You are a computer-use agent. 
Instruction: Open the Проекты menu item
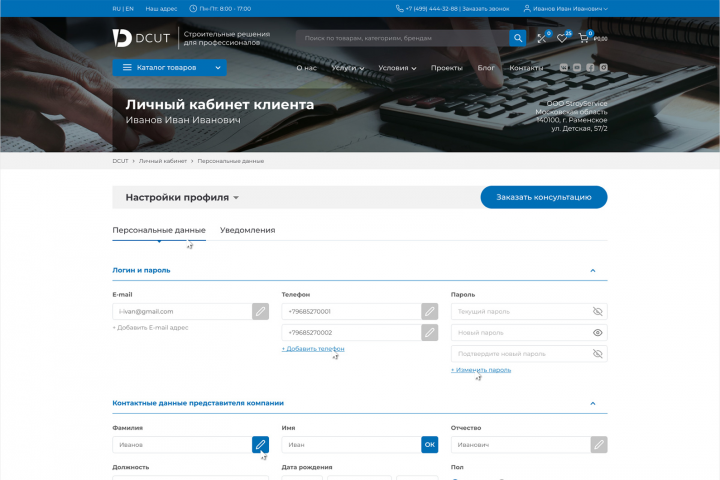[x=446, y=68]
